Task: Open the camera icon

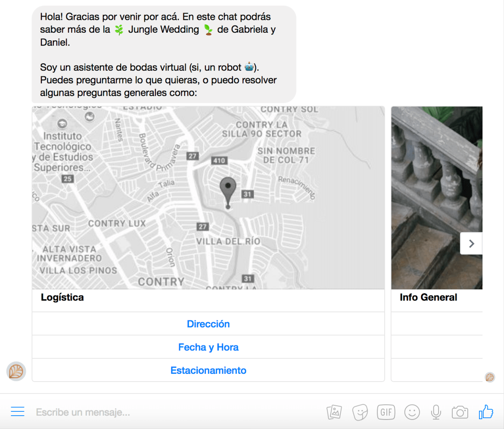Action: coord(460,412)
